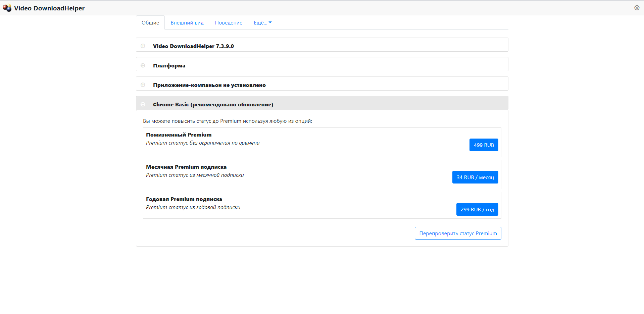Click the Месячная Premium подписка title
The height and width of the screenshot is (314, 644).
pyautogui.click(x=186, y=167)
